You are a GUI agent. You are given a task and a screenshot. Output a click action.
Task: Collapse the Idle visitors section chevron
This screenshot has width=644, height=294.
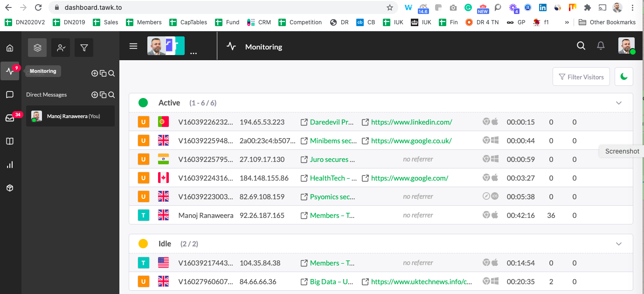[x=619, y=244]
